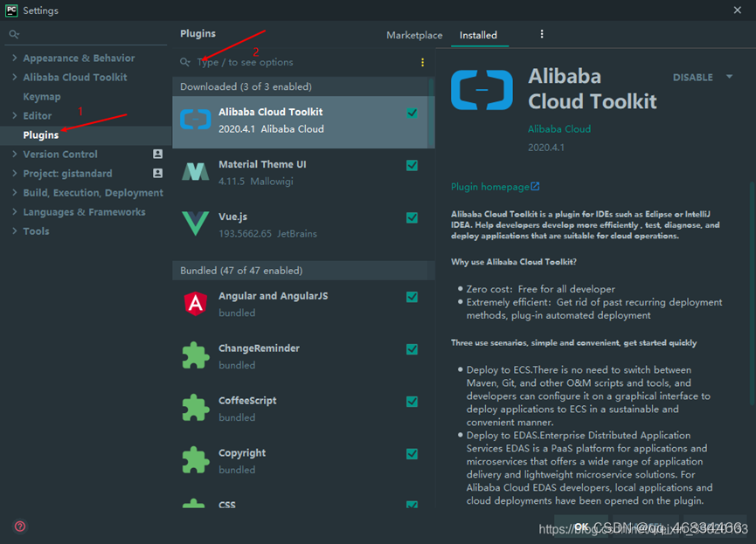Click the Vue.js plugin logo
The width and height of the screenshot is (756, 544).
tap(195, 224)
